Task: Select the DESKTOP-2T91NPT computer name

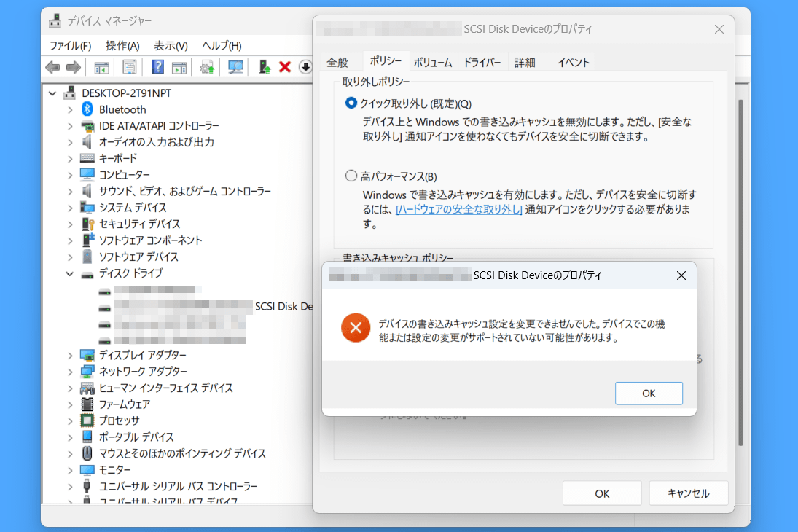Action: [x=127, y=93]
